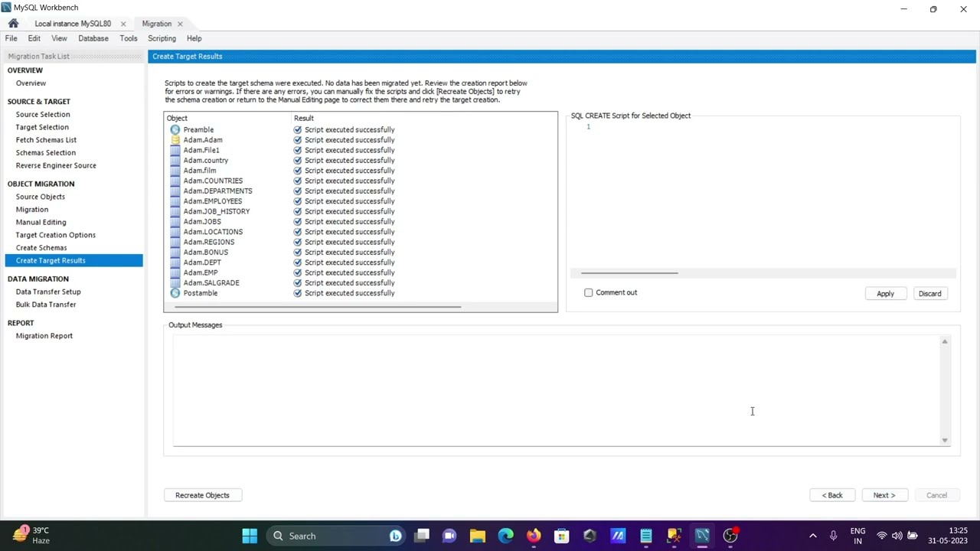Click the MySQL Workbench taskbar icon
The height and width of the screenshot is (551, 980).
click(702, 536)
